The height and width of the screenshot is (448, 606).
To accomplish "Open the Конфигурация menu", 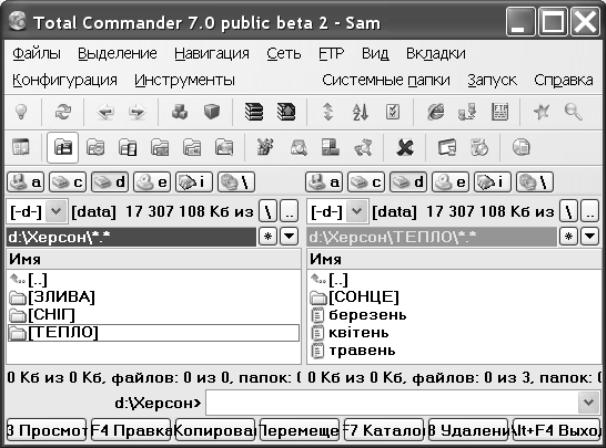I will pos(65,80).
